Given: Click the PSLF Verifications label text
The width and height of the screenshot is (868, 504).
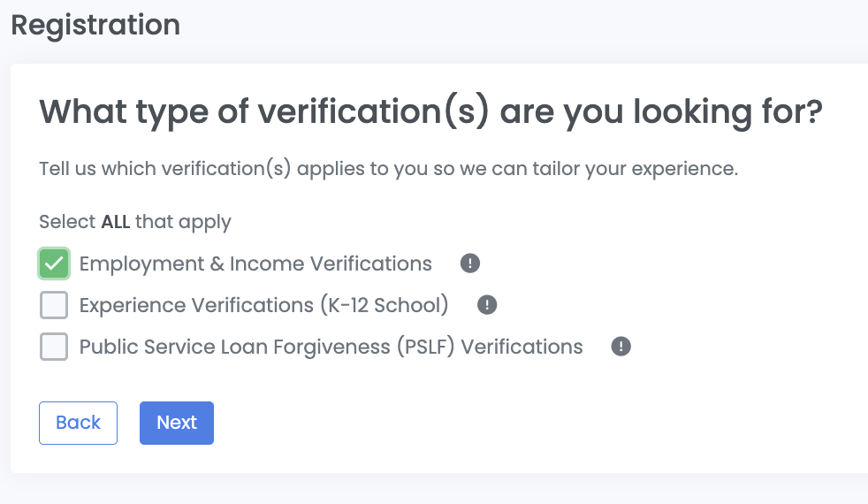Looking at the screenshot, I should 331,347.
